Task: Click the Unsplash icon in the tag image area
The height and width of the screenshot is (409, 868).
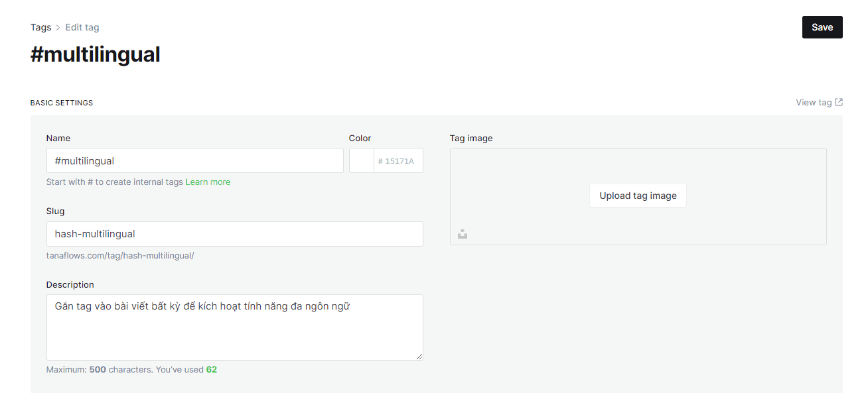Action: coord(463,233)
